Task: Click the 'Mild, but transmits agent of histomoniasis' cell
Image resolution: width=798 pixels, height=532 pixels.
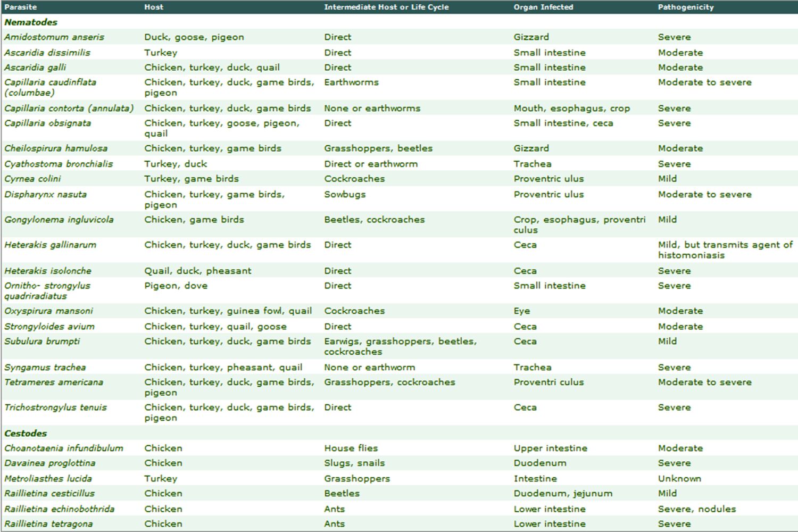Action: 725,250
